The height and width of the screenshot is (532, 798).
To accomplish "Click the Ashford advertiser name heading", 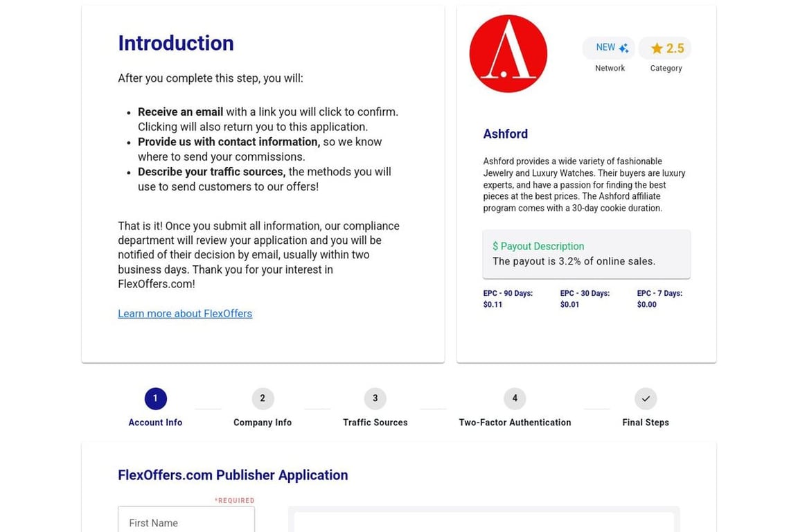I will click(506, 134).
